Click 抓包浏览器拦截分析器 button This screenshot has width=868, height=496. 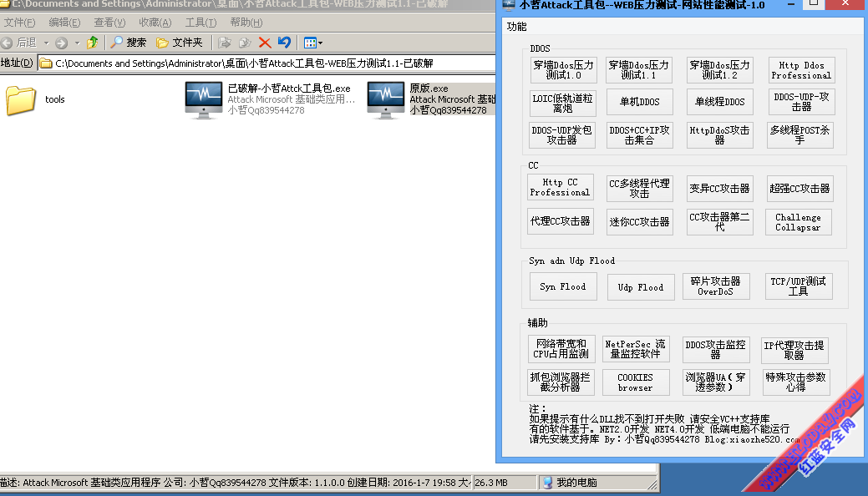point(561,382)
